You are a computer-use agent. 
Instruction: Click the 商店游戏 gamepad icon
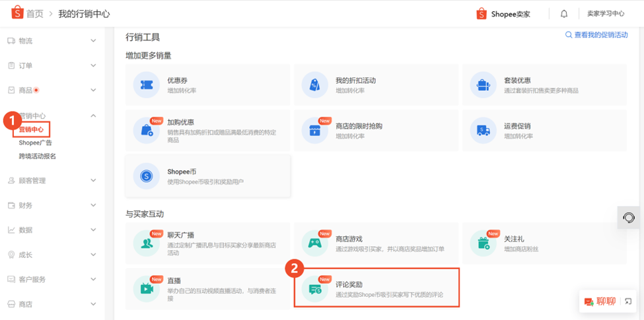pyautogui.click(x=314, y=243)
